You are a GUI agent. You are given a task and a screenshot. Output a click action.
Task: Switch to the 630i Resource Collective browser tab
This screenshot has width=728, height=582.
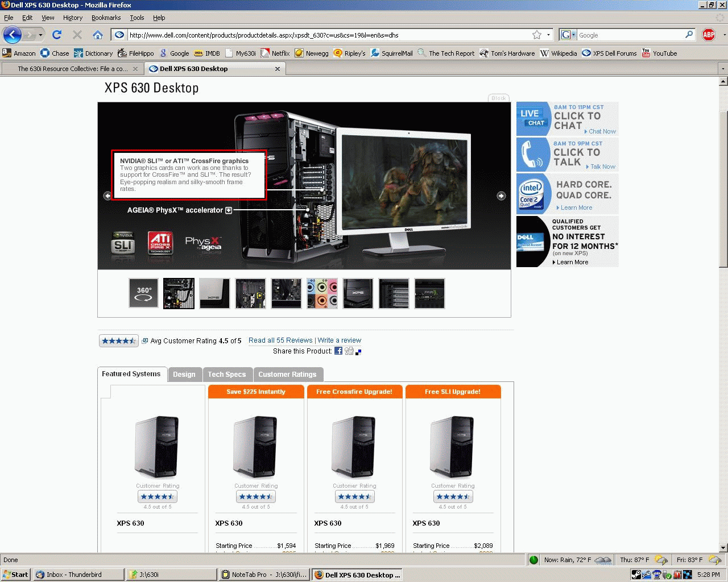72,69
